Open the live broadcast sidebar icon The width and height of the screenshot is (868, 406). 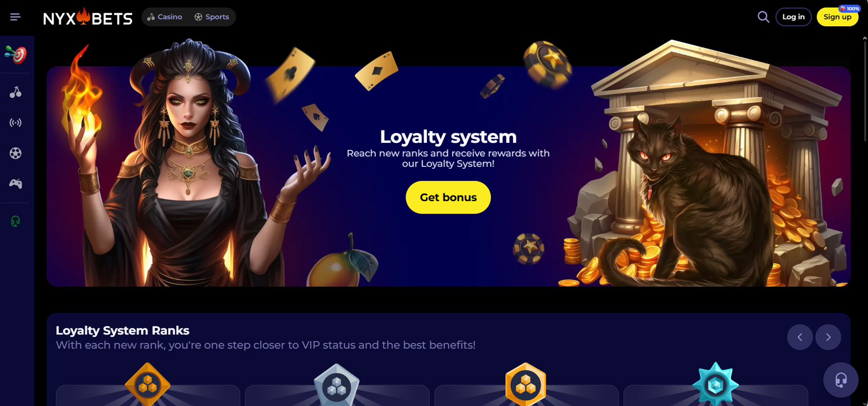pos(16,123)
